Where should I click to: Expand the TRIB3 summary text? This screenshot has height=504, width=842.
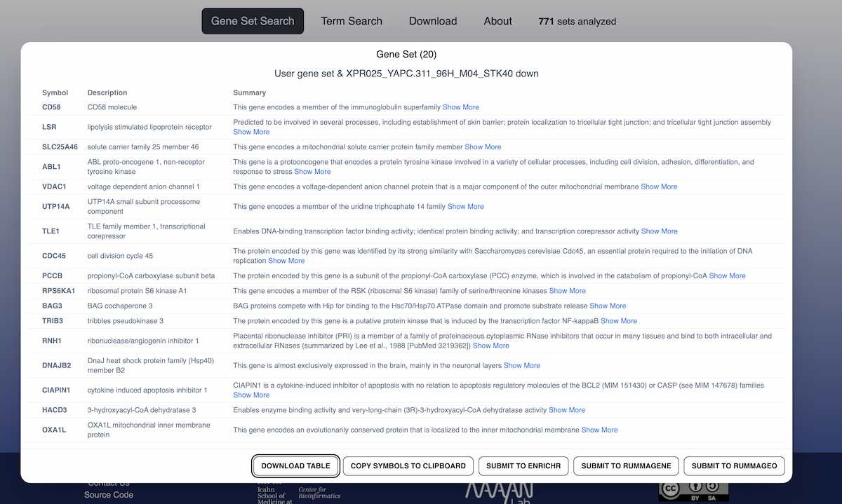[618, 321]
